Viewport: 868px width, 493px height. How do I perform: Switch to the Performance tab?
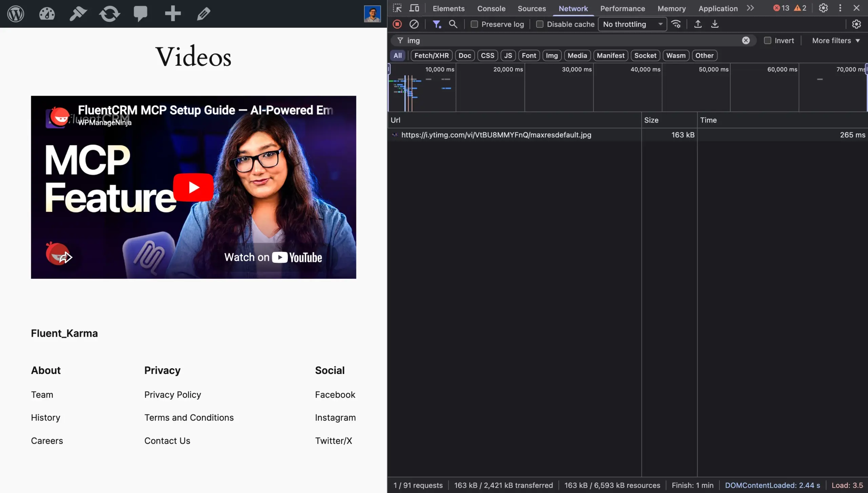click(x=623, y=8)
